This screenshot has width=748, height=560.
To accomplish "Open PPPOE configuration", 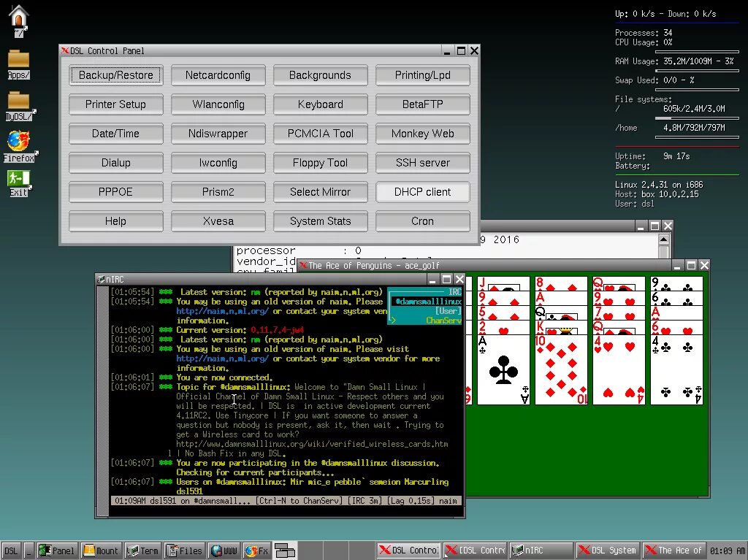I will [116, 192].
